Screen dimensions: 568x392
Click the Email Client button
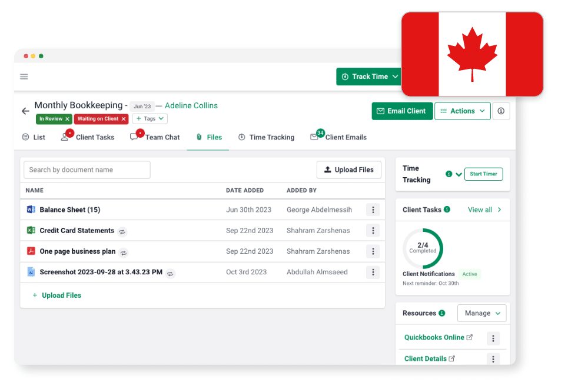402,111
